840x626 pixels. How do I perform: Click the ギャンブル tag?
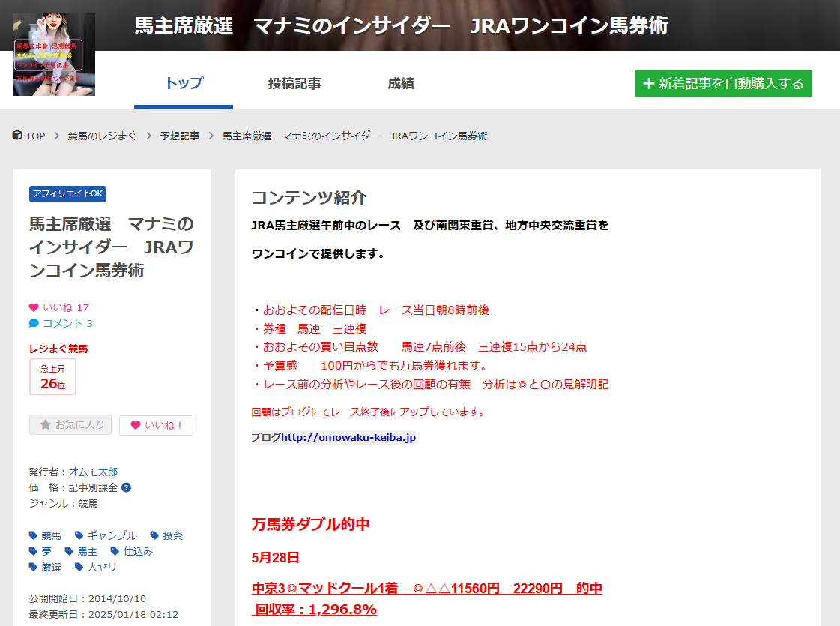point(112,535)
